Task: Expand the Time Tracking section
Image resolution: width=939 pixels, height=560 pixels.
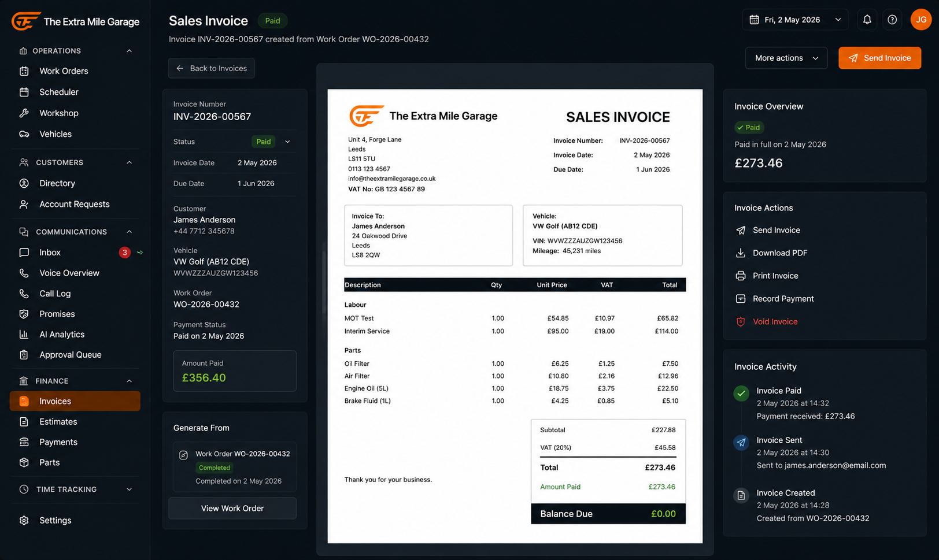Action: (x=130, y=489)
